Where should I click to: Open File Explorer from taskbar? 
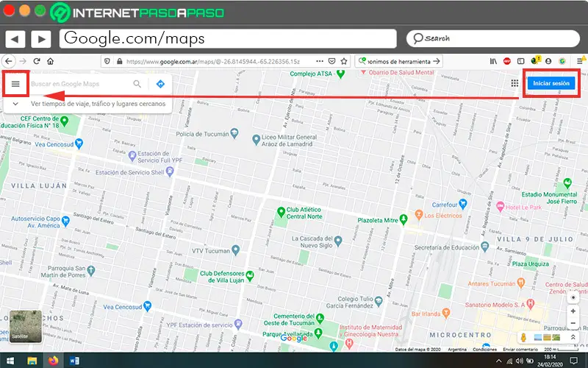pos(32,361)
